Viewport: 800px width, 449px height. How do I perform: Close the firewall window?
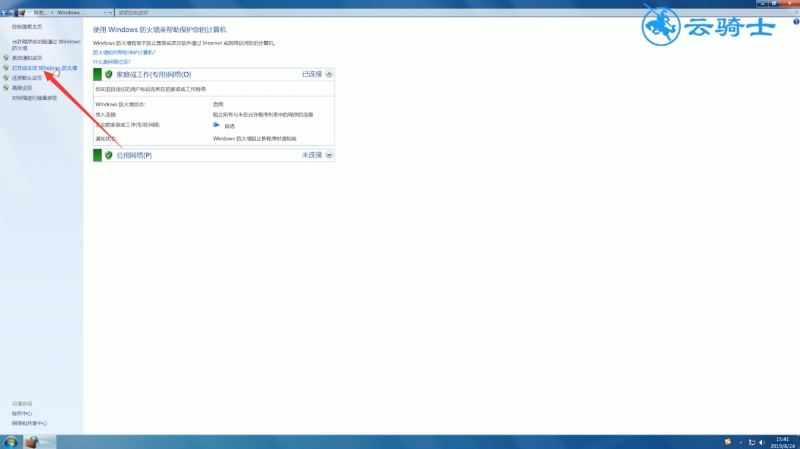point(789,3)
